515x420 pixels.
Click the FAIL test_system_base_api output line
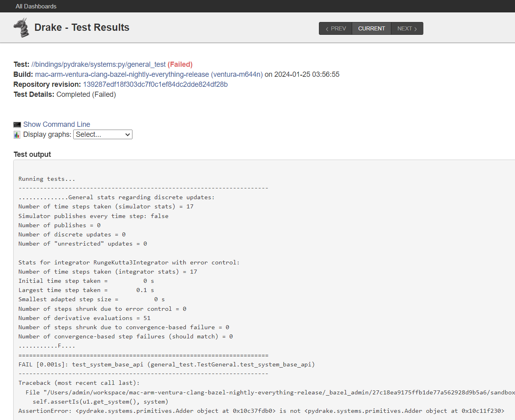pyautogui.click(x=166, y=364)
